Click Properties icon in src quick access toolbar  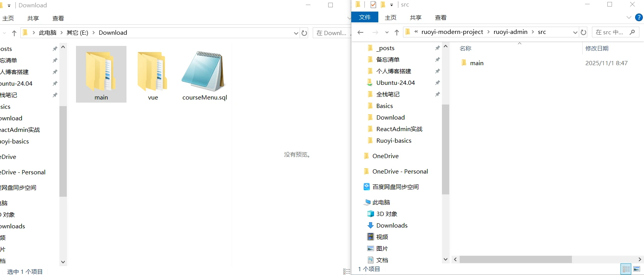(x=373, y=5)
